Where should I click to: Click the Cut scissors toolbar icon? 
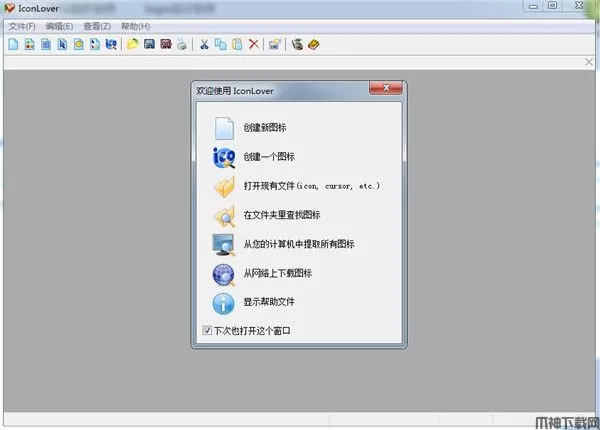point(204,44)
